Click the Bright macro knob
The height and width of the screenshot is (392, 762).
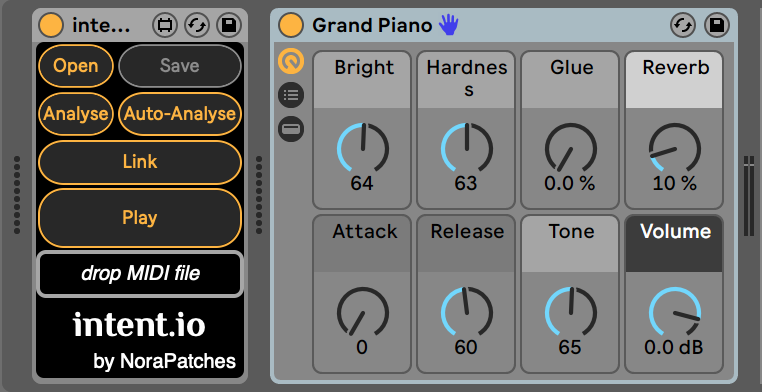(363, 148)
